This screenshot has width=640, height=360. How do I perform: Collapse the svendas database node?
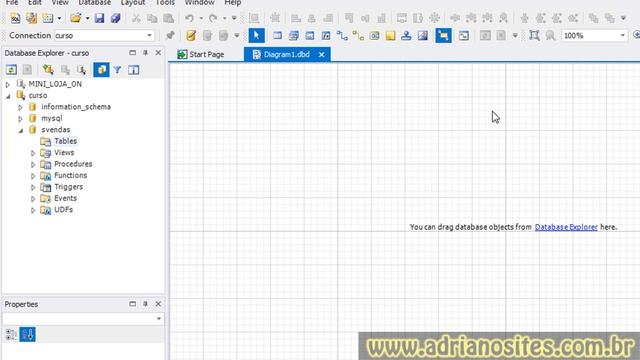click(x=20, y=131)
